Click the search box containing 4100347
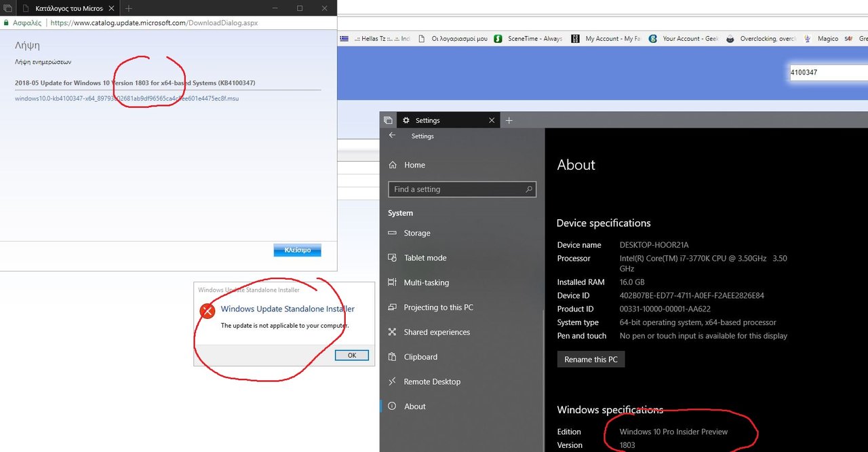The image size is (868, 452). tap(829, 72)
